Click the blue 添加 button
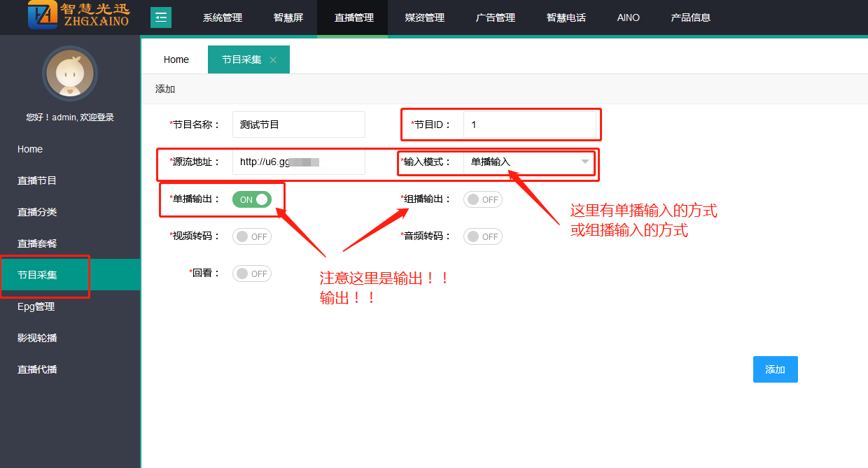Viewport: 868px width, 468px height. (x=775, y=369)
